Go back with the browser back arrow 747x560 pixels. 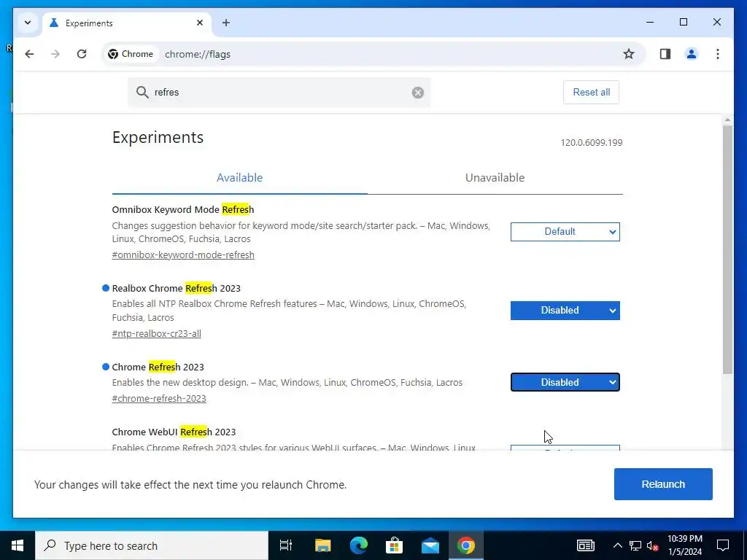29,54
